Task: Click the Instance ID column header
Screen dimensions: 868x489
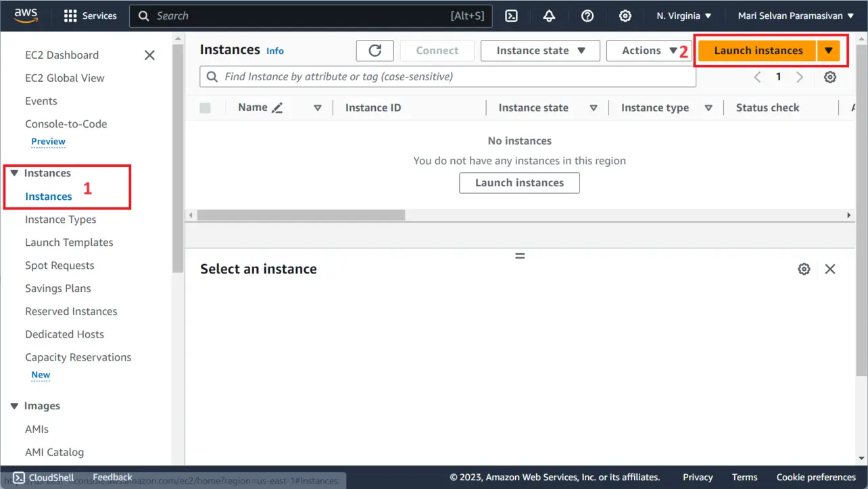Action: (373, 108)
